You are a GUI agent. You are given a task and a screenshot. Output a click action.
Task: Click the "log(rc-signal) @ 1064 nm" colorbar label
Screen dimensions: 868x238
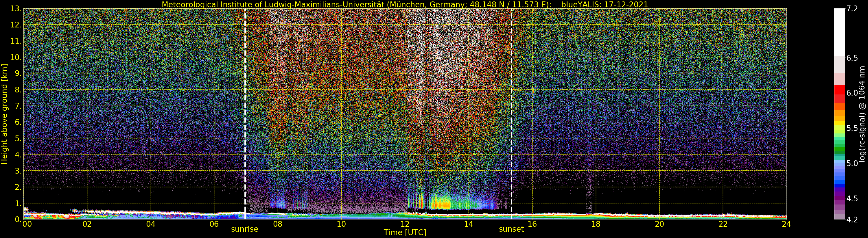[862, 114]
